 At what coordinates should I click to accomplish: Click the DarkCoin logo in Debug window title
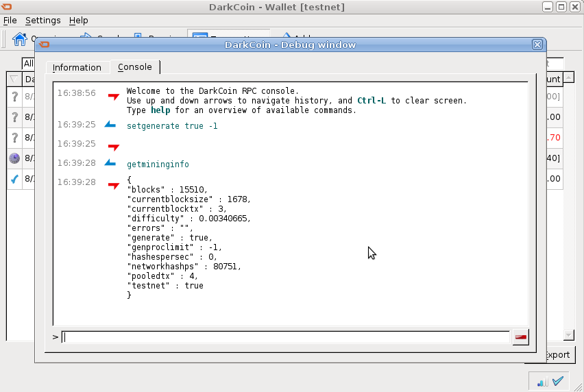click(44, 45)
